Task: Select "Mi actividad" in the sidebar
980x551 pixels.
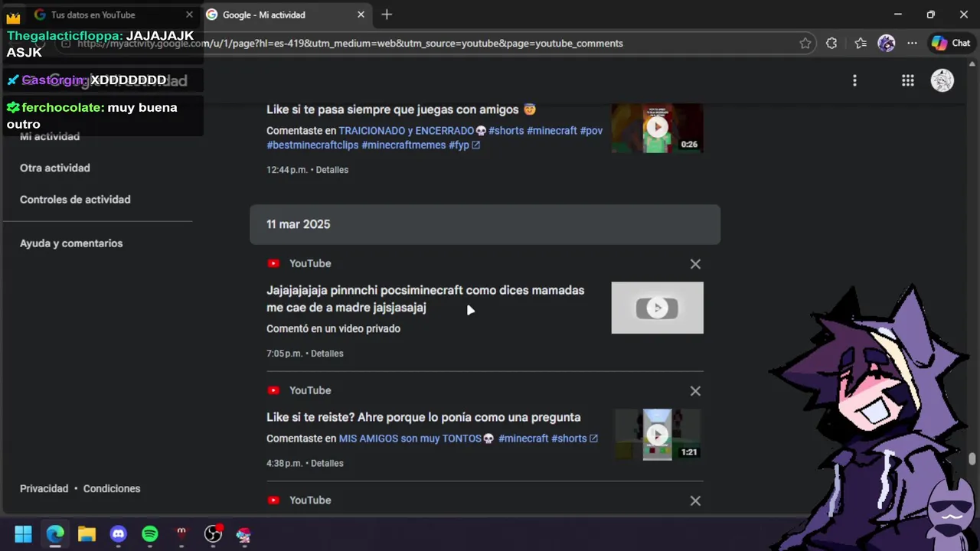Action: coord(50,136)
